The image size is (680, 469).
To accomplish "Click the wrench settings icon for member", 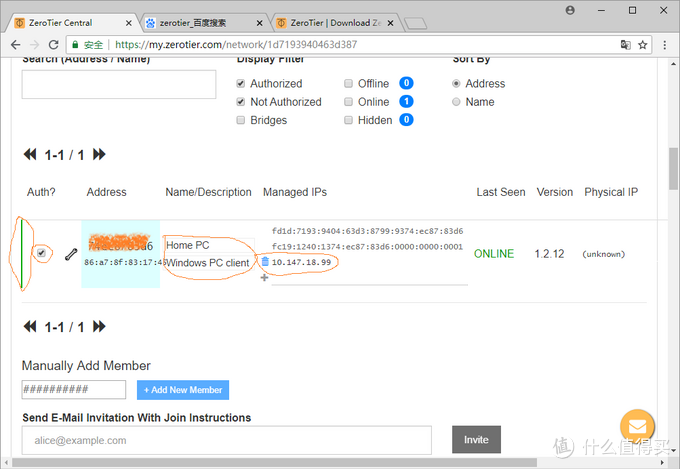I will coord(71,255).
